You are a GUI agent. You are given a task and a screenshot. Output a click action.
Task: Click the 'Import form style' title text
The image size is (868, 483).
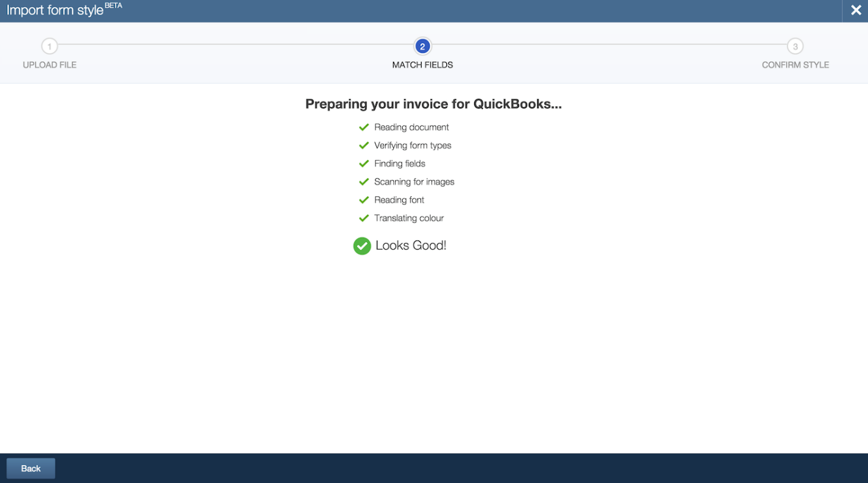(55, 11)
